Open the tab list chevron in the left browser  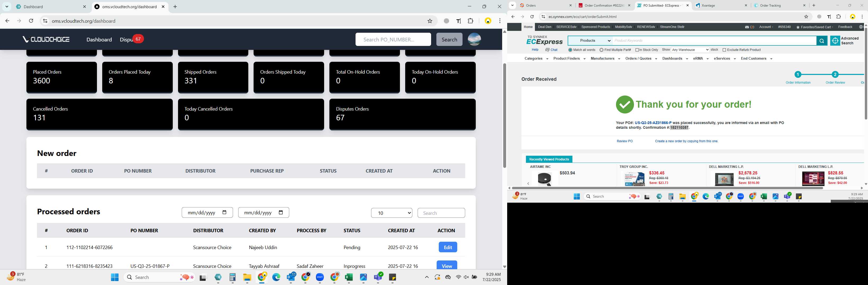(7, 7)
